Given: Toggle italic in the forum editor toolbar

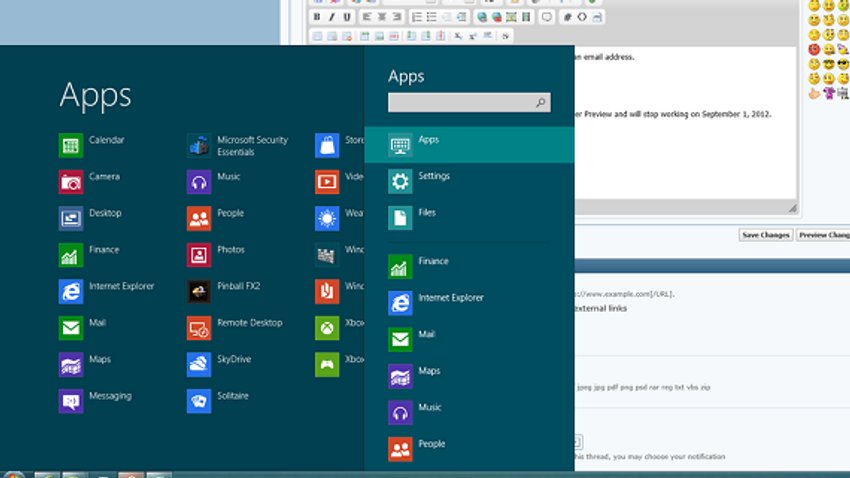Looking at the screenshot, I should point(332,17).
